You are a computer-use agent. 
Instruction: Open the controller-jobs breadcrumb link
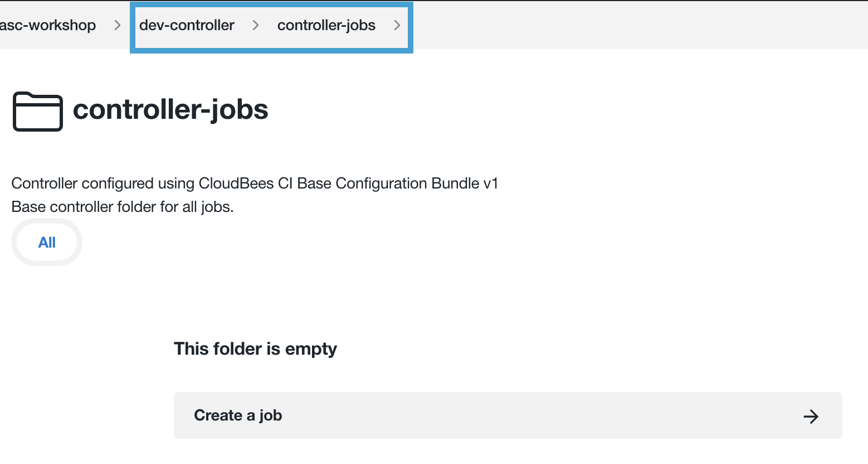pyautogui.click(x=326, y=25)
